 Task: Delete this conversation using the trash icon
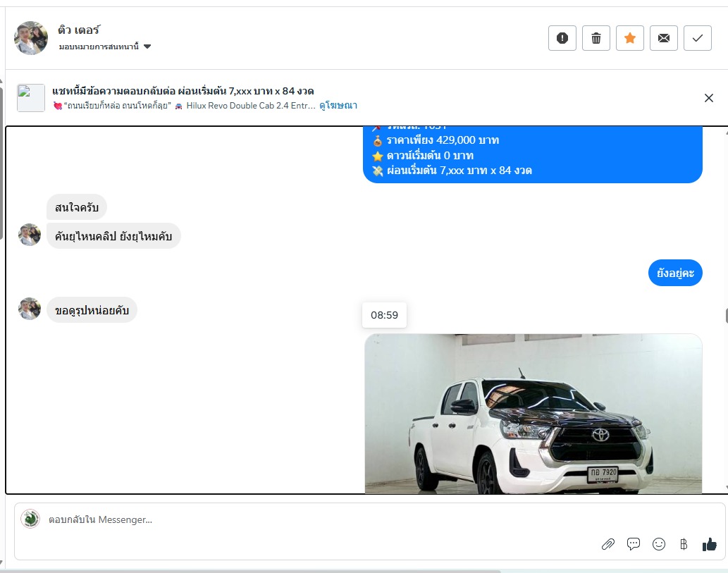click(x=596, y=38)
